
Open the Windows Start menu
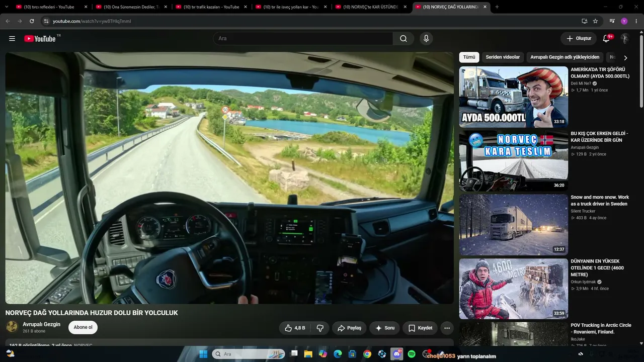point(203,354)
